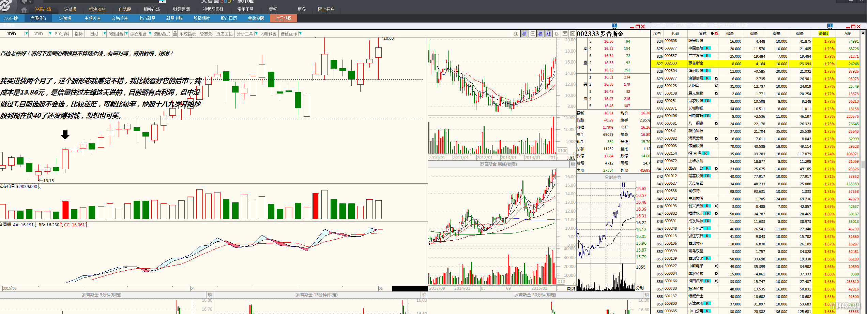Select the 测 measuring tool
This screenshot has height=314, width=868.
coord(516,34)
